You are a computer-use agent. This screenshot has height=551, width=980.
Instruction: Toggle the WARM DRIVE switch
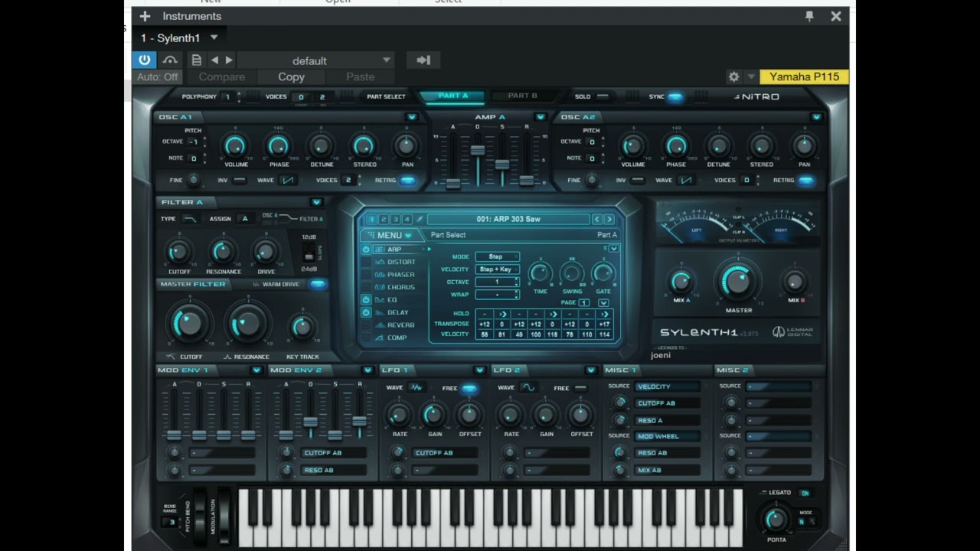click(317, 285)
